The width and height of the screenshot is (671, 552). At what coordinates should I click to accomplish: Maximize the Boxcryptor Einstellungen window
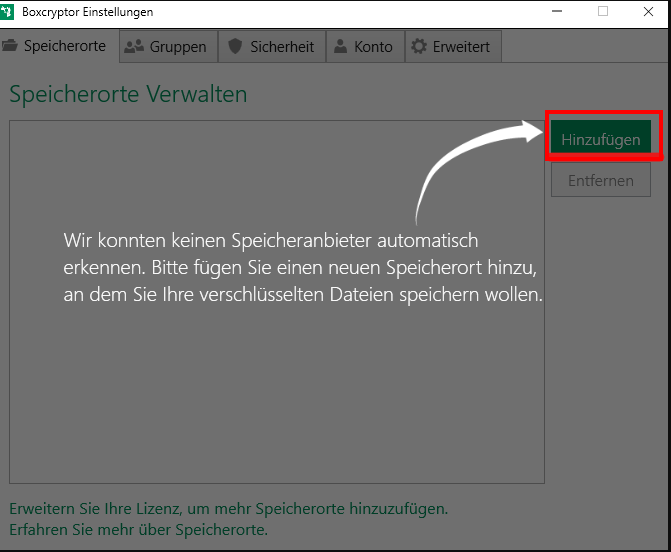click(603, 12)
